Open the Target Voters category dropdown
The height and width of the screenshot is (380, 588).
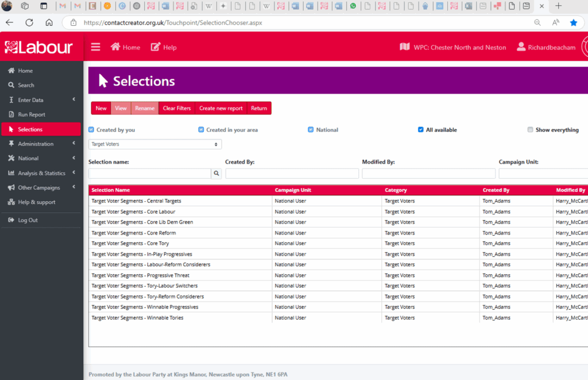coord(155,144)
